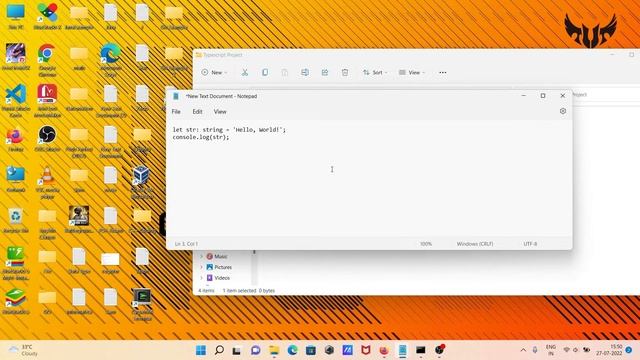Open Notepad settings gear icon

point(562,111)
